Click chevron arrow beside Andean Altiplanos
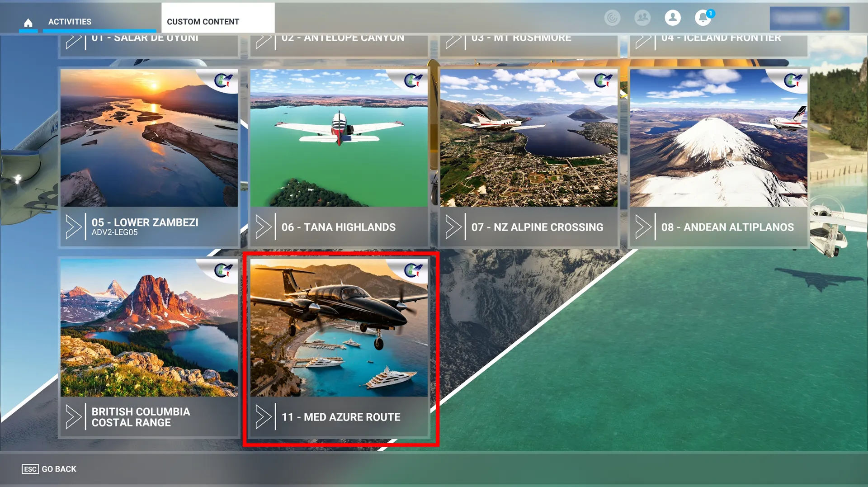The height and width of the screenshot is (487, 868). click(643, 227)
